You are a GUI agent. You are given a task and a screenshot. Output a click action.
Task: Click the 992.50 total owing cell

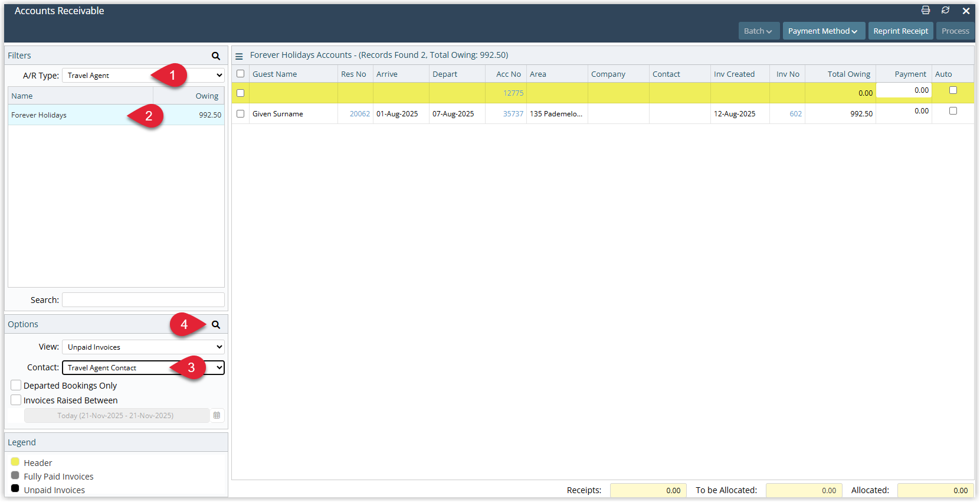pyautogui.click(x=840, y=114)
